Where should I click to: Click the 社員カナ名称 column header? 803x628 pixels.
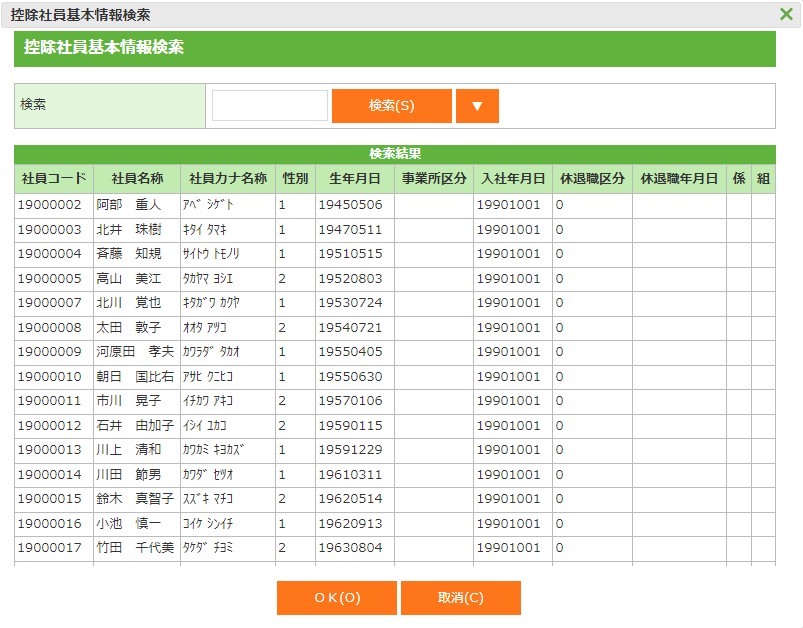228,179
